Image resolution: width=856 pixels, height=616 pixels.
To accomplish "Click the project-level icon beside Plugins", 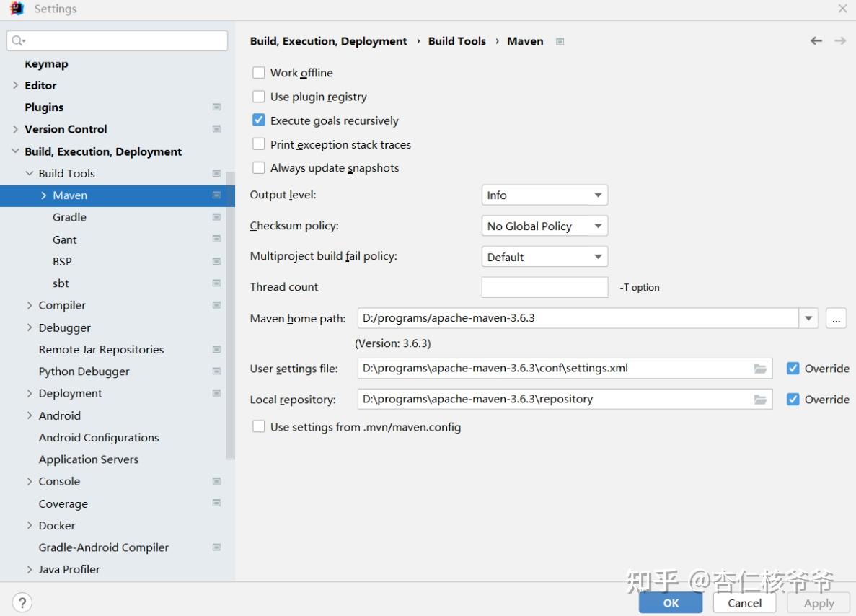I will [x=216, y=107].
